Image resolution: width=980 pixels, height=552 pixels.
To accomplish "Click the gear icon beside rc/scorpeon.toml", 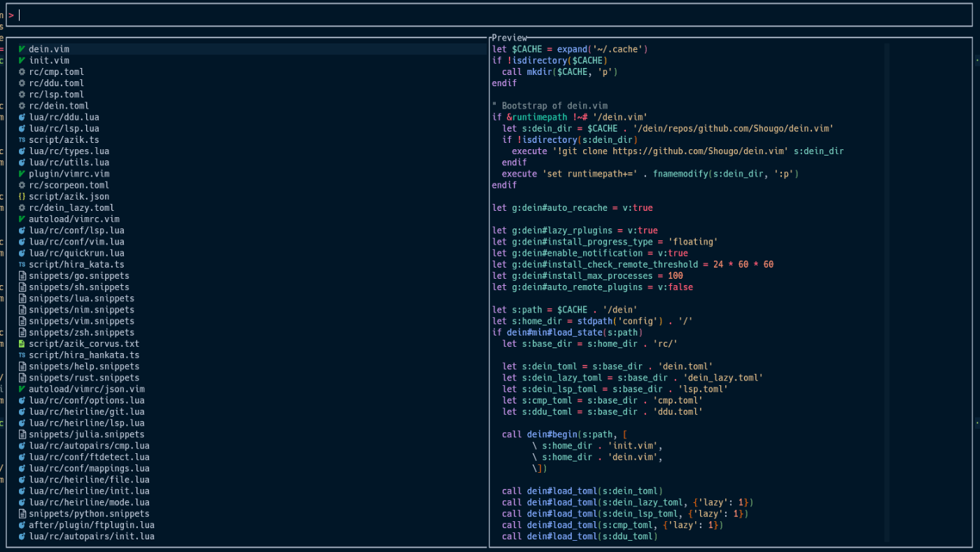I will 22,185.
